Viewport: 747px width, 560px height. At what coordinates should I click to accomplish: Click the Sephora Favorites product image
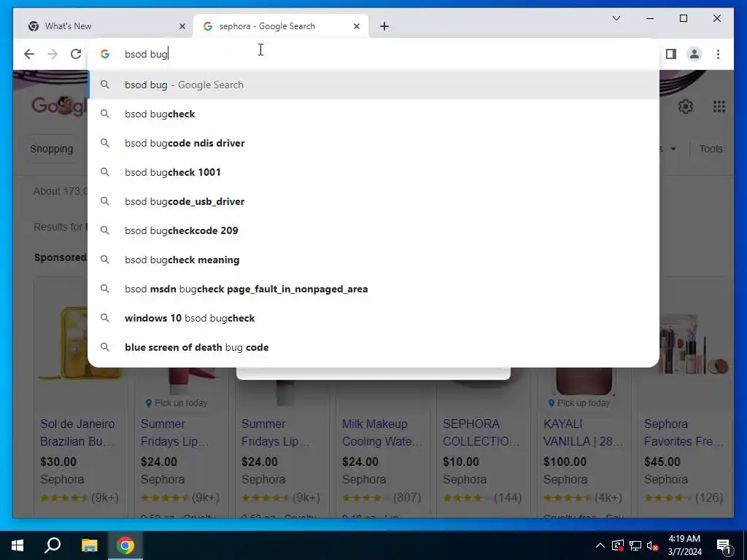click(693, 344)
